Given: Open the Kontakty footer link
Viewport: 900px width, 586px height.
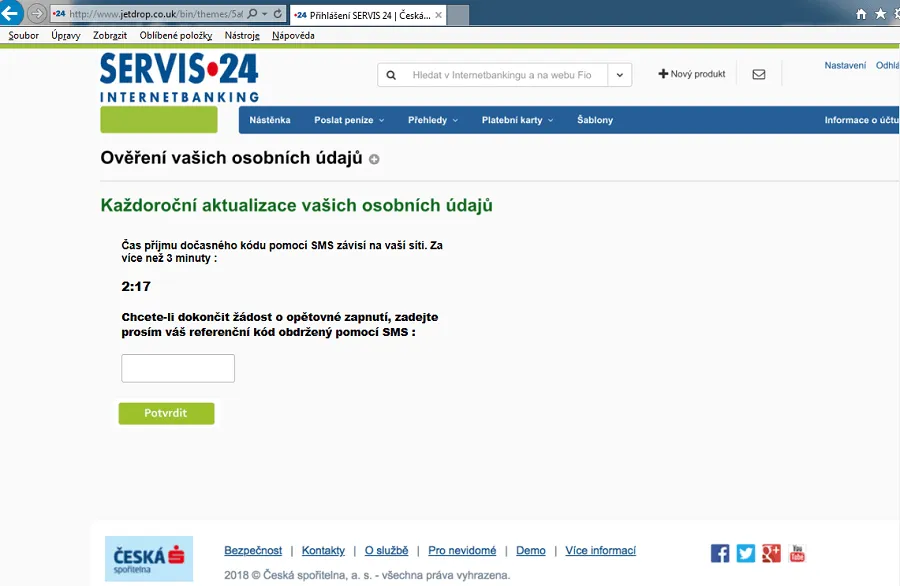Looking at the screenshot, I should coord(323,550).
